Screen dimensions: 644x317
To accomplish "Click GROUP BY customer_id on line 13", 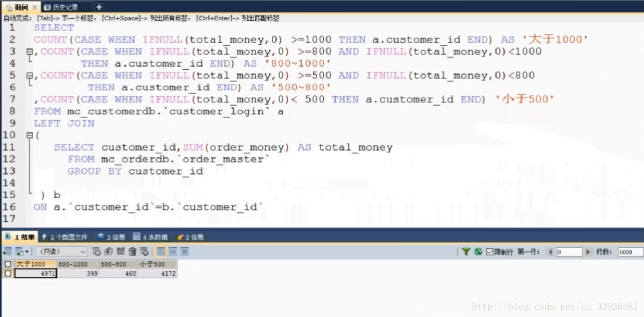I will [135, 171].
